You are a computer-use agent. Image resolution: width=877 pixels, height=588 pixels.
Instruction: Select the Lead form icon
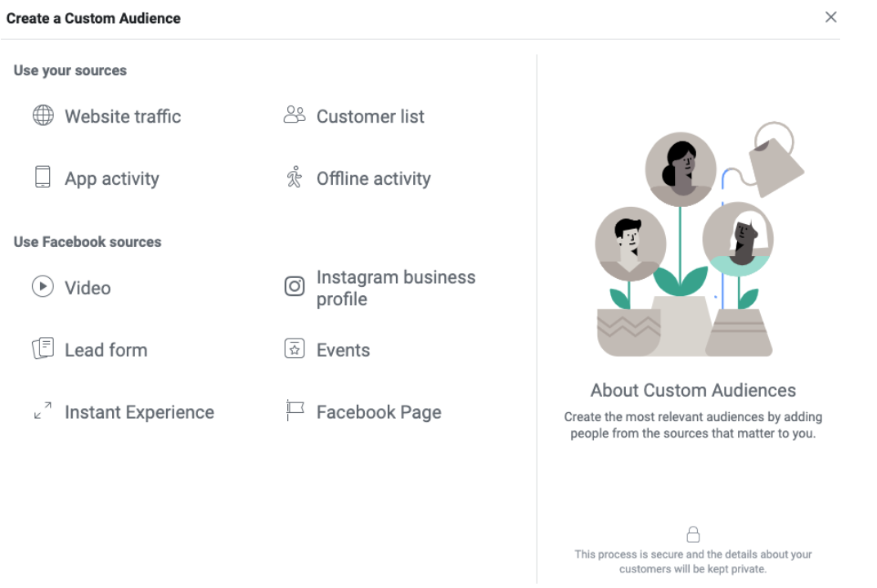(x=42, y=349)
